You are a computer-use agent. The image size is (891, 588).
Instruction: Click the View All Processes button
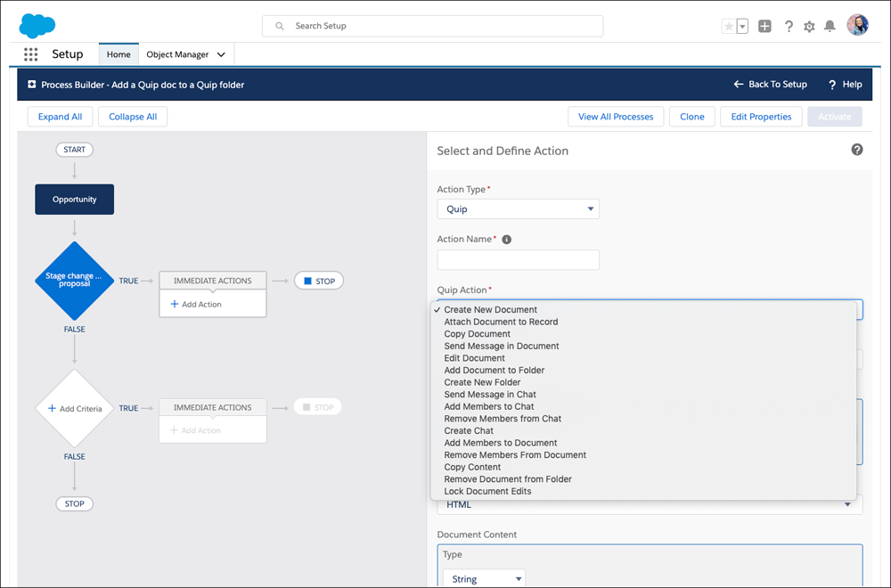pos(616,116)
